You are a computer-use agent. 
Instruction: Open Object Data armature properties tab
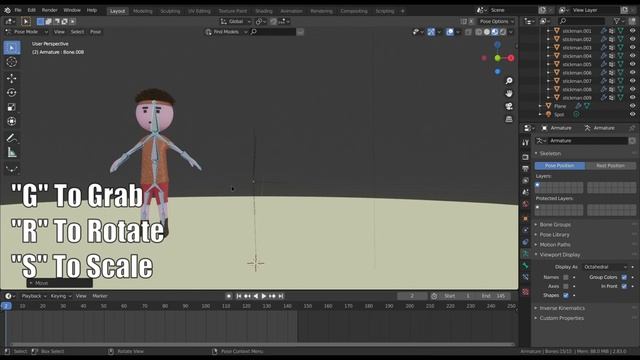click(x=525, y=253)
